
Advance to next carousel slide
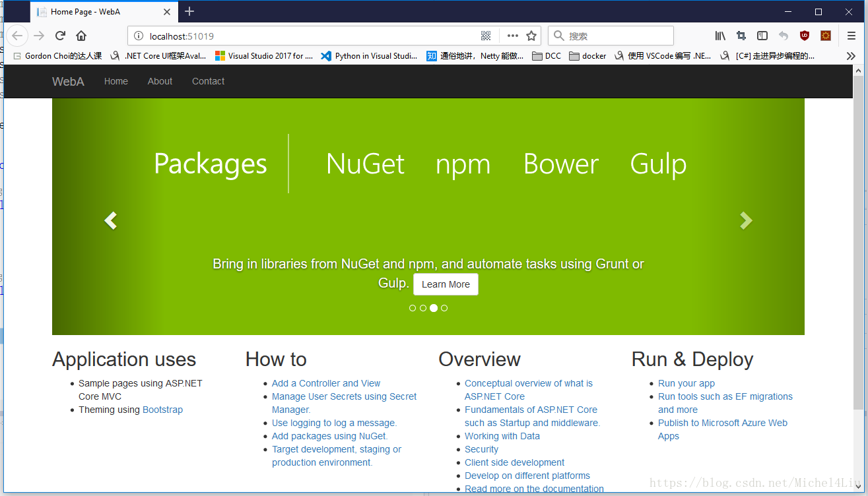click(746, 220)
